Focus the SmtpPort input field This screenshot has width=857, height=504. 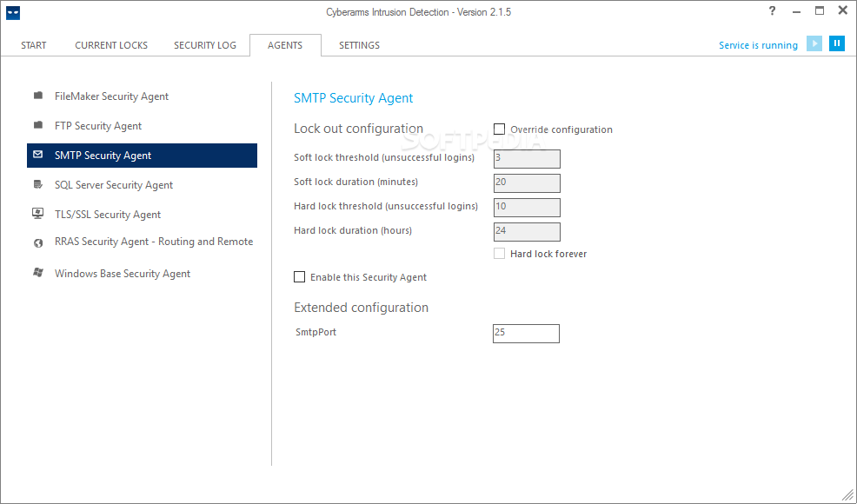527,334
